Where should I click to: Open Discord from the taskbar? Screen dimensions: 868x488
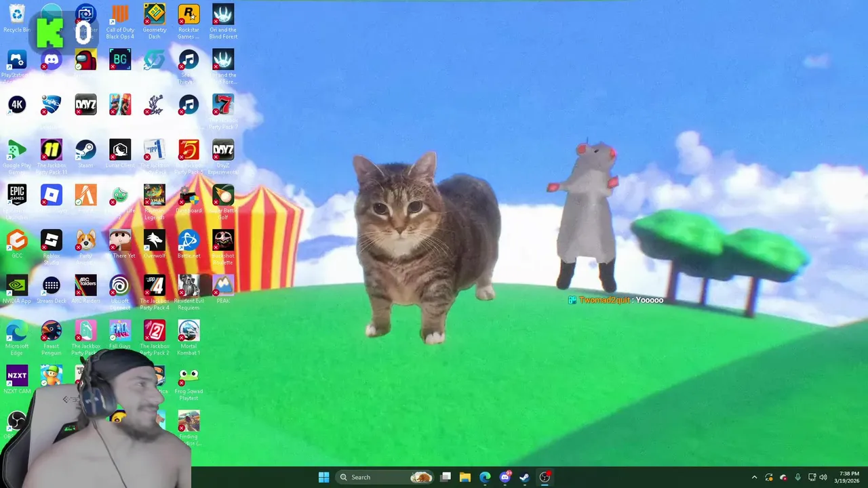pyautogui.click(x=505, y=477)
